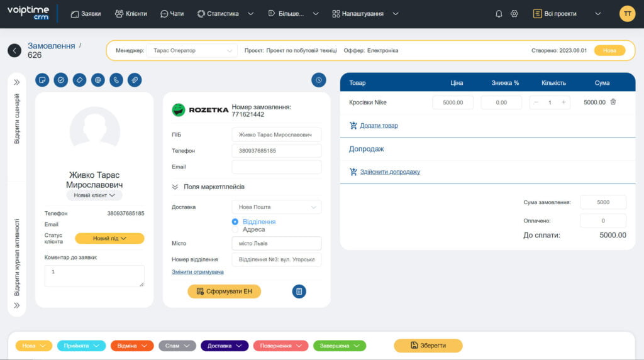Click the TT user avatar

point(627,14)
